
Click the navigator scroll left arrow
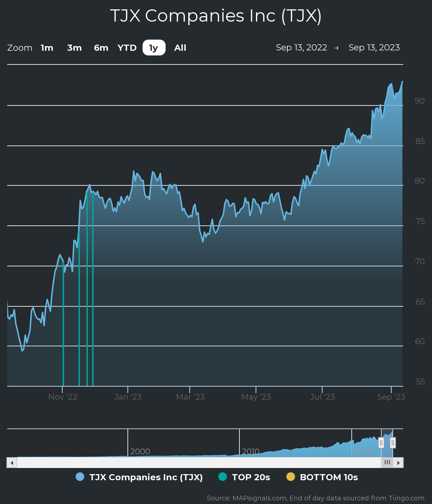pos(12,463)
